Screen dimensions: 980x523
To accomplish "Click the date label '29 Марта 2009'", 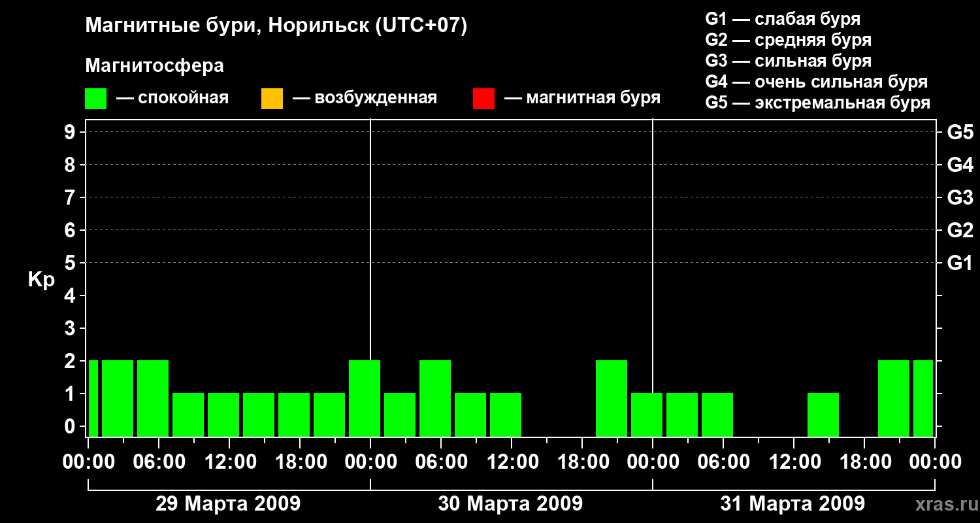I will 228,504.
